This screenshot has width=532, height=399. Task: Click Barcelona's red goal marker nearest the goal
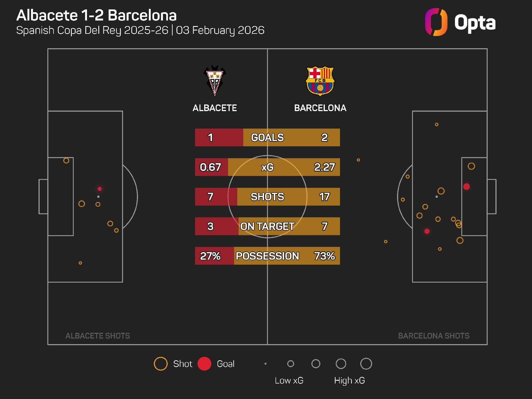pyautogui.click(x=467, y=187)
